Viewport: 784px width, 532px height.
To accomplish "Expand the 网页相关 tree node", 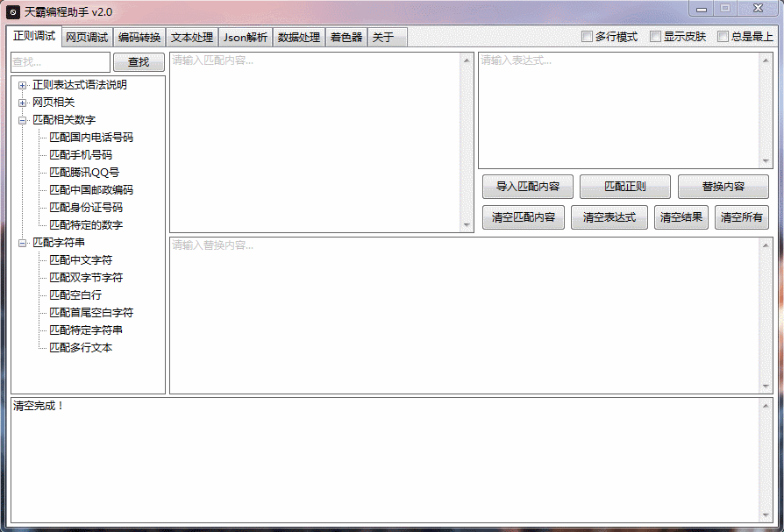I will [22, 103].
